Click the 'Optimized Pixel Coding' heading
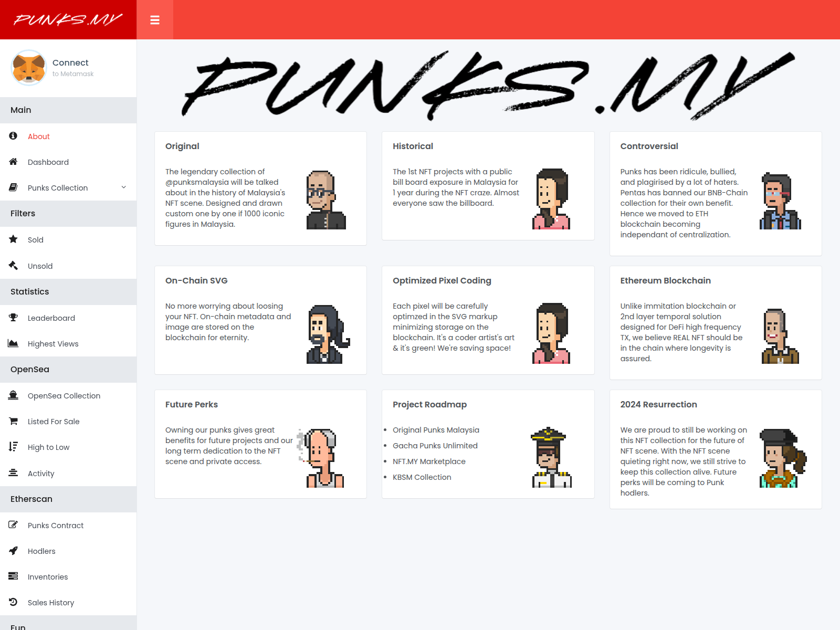 pos(442,280)
